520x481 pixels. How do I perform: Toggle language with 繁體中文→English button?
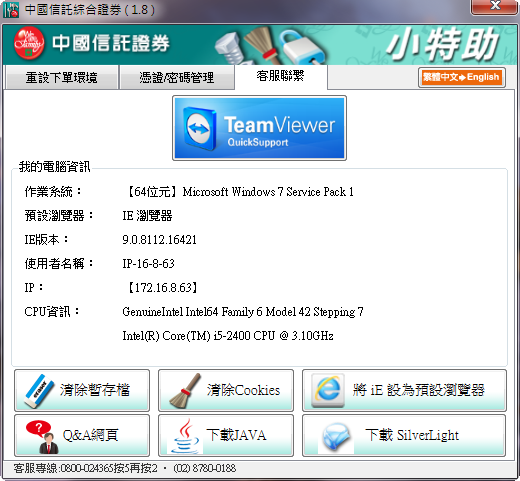point(461,77)
